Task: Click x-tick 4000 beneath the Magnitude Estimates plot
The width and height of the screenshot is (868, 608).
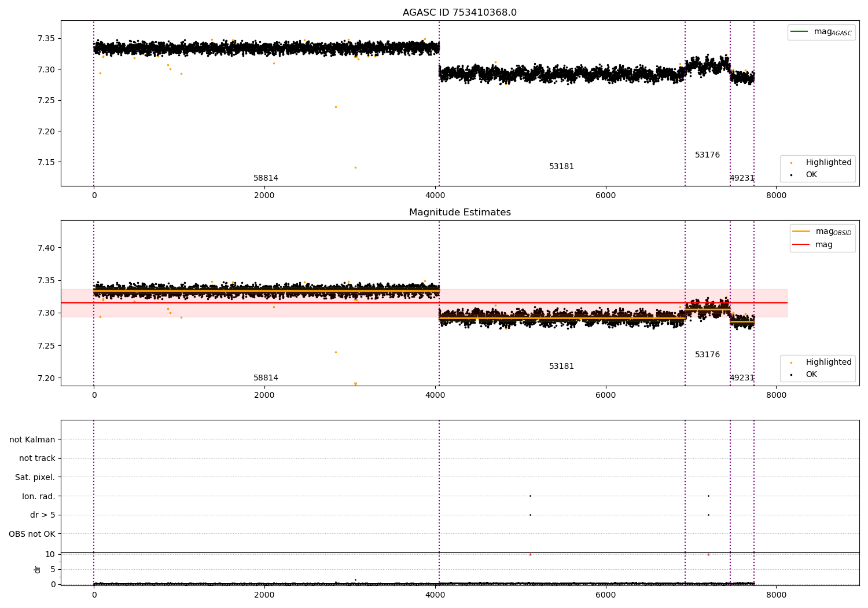Action: coord(435,395)
